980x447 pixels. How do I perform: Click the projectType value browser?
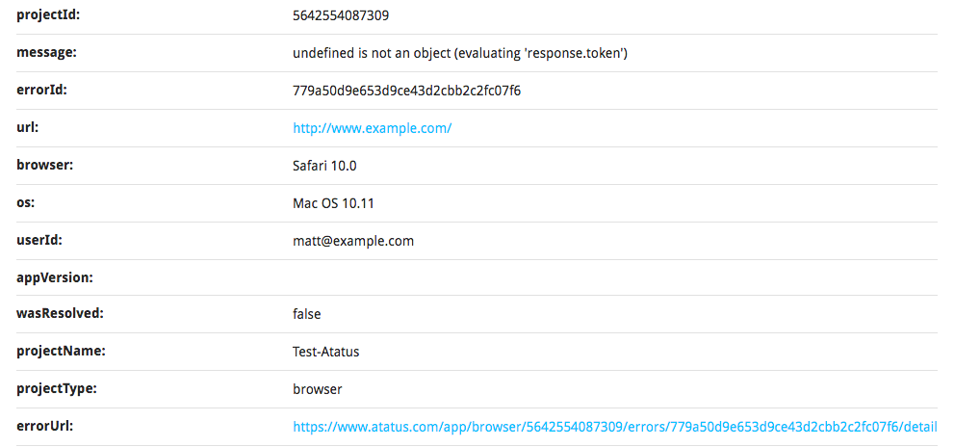tap(317, 389)
